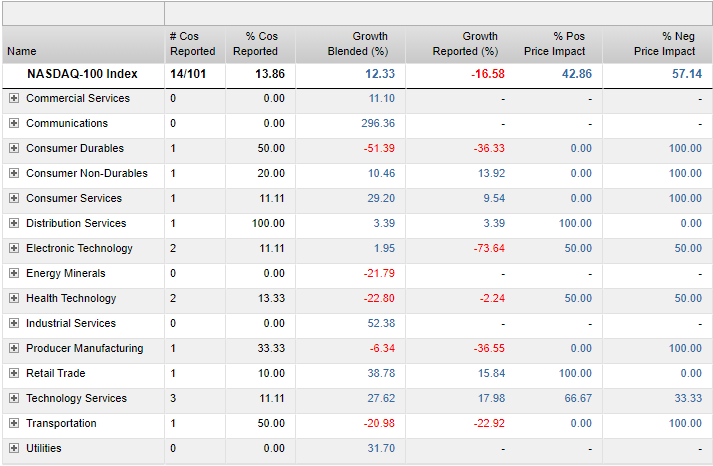Sort by Growth Blended (%) header
This screenshot has width=713, height=466.
pyautogui.click(x=358, y=44)
